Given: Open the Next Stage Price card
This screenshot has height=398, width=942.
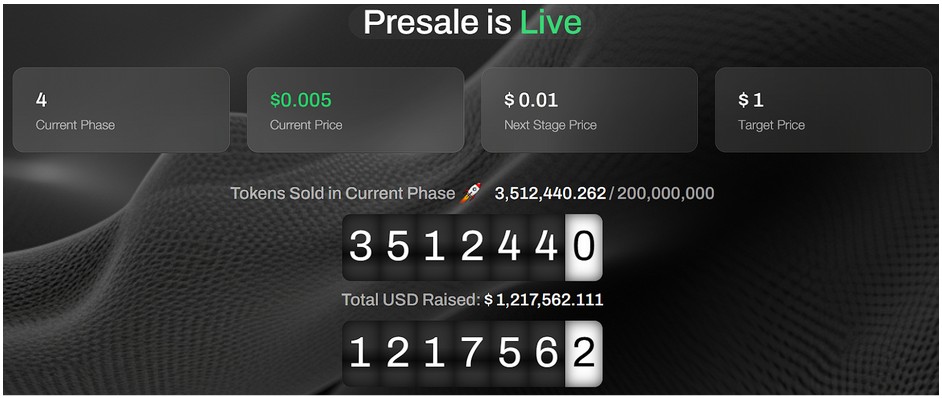Looking at the screenshot, I should coord(589,109).
